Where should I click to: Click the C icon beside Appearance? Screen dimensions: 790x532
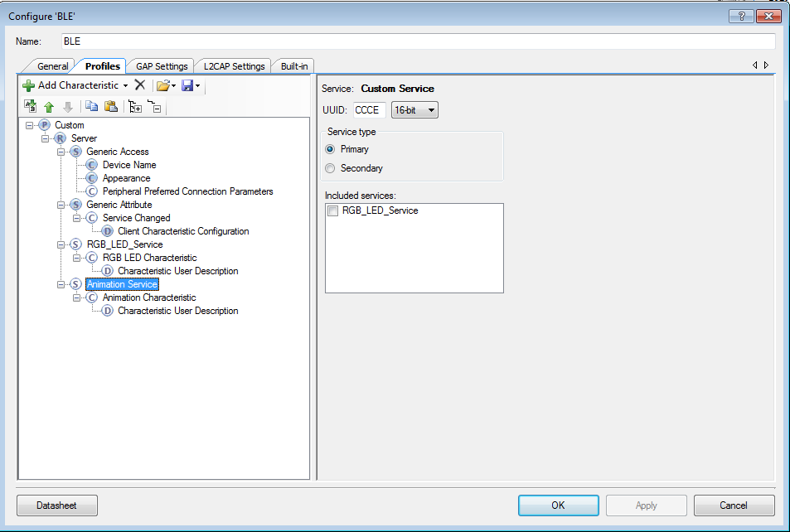click(92, 178)
